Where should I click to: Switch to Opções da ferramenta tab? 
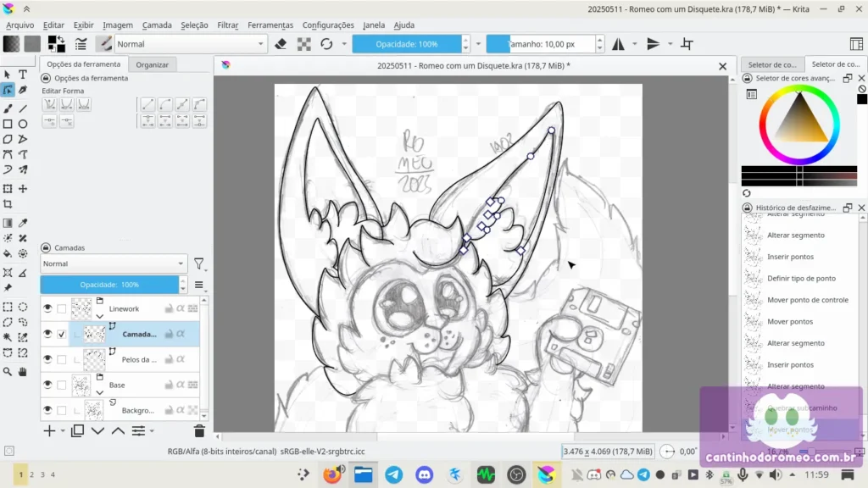point(84,64)
